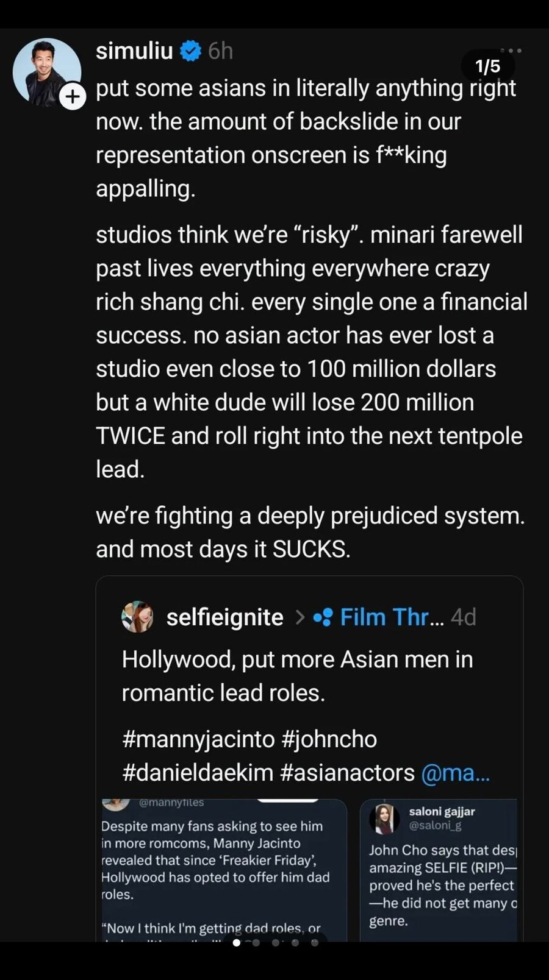Tap selfieignite's small avatar
Image resolution: width=549 pixels, height=980 pixels.
coord(137,617)
